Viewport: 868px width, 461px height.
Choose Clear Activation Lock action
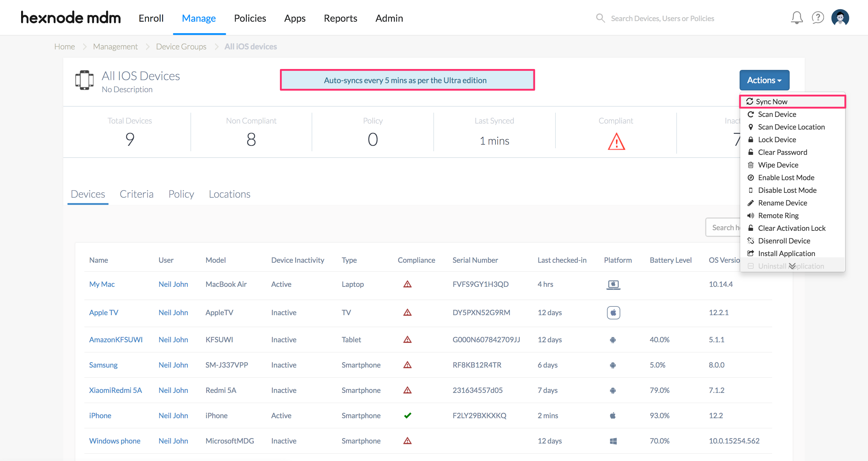pyautogui.click(x=792, y=228)
